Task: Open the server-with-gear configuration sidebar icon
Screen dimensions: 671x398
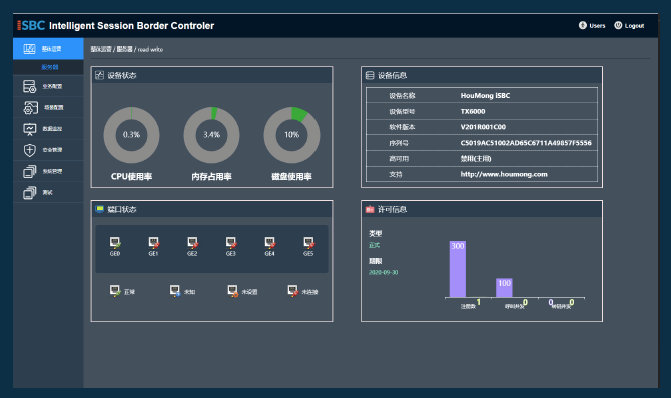Action: pos(30,86)
